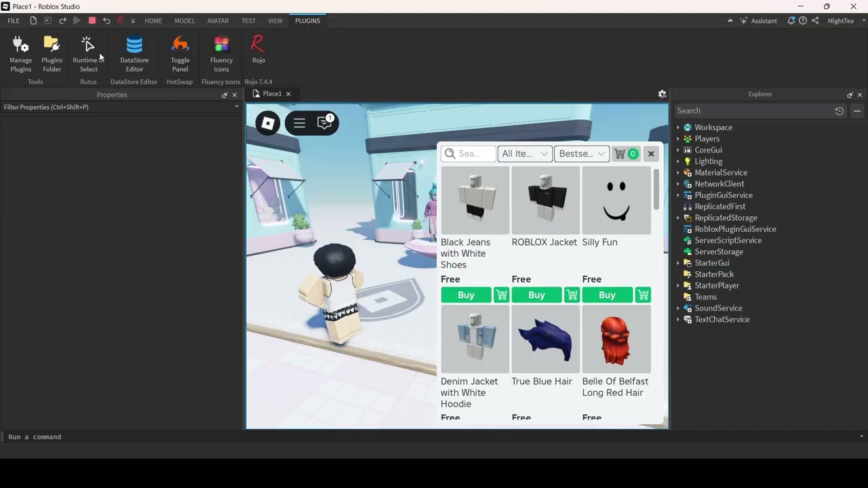Image resolution: width=868 pixels, height=488 pixels.
Task: Click the Roblox logo button in viewport
Action: 268,123
